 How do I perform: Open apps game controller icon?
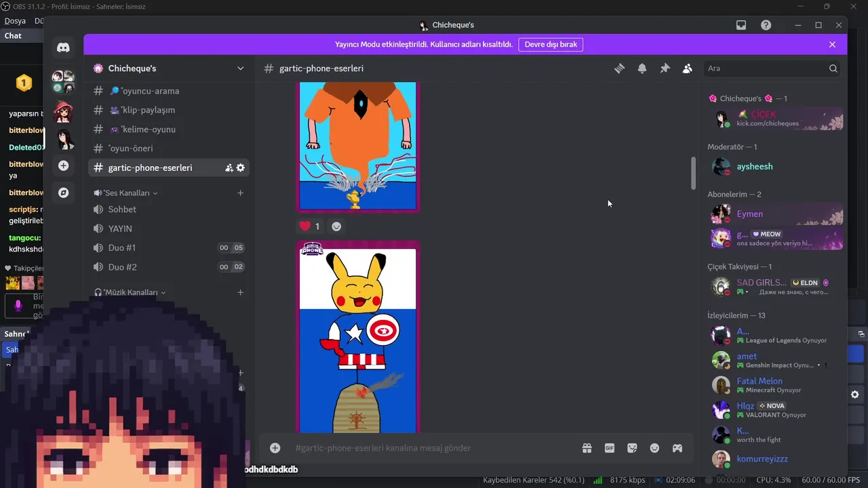pyautogui.click(x=677, y=448)
